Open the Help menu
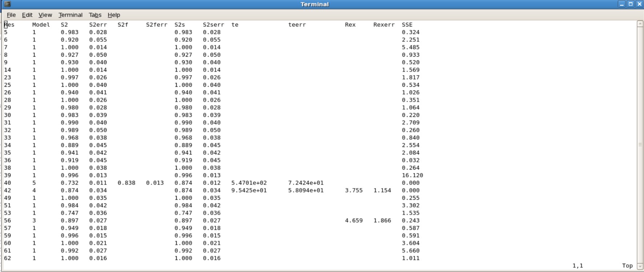 point(114,15)
